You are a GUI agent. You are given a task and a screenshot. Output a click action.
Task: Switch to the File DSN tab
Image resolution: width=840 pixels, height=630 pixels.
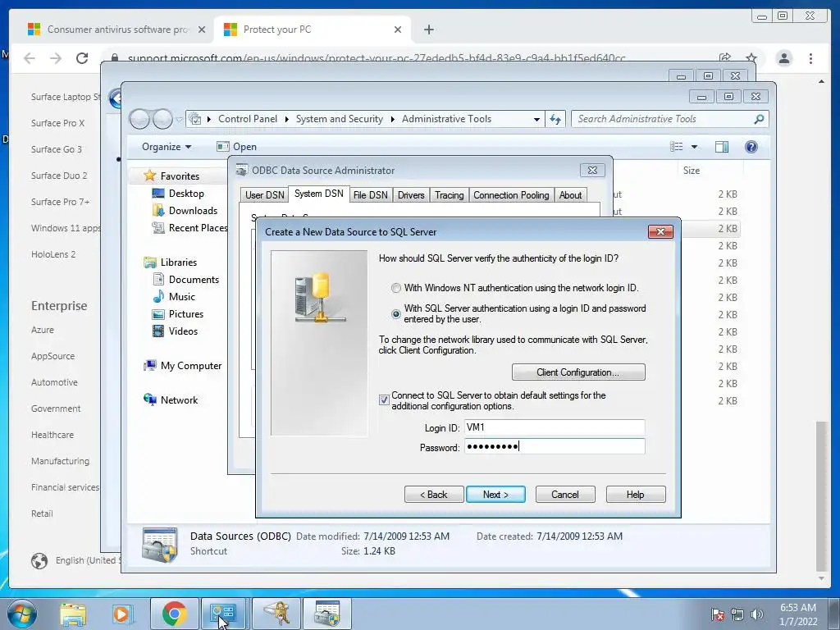click(x=370, y=195)
